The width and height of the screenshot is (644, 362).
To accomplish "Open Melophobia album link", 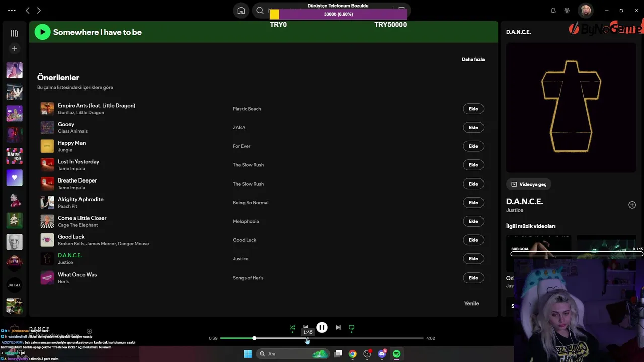I will pos(246,221).
